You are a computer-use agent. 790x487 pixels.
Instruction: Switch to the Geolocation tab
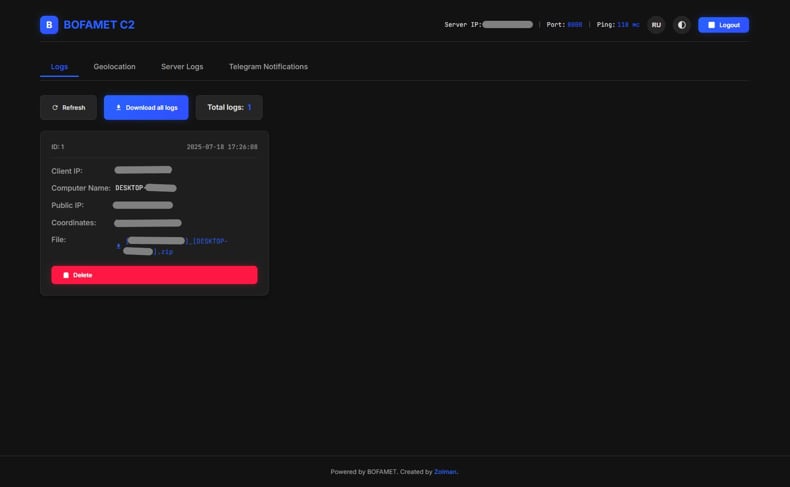pyautogui.click(x=114, y=67)
